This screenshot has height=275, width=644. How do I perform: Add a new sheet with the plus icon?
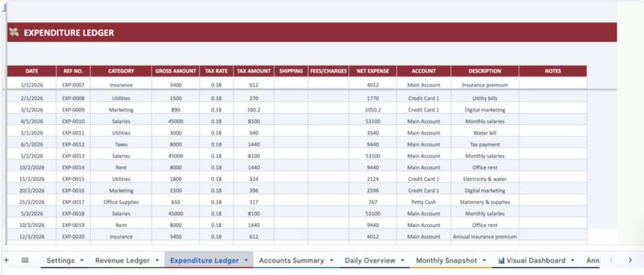point(6,260)
